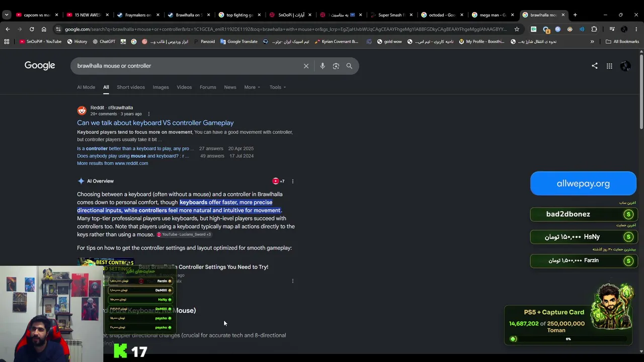Go back to the previous page
This screenshot has height=362, width=644.
8,29
